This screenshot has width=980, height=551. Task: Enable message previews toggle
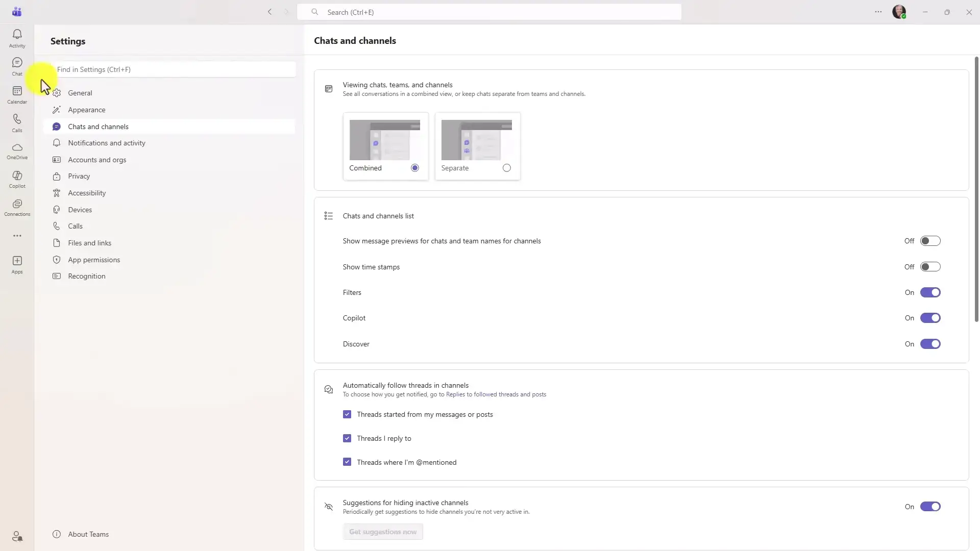(930, 241)
